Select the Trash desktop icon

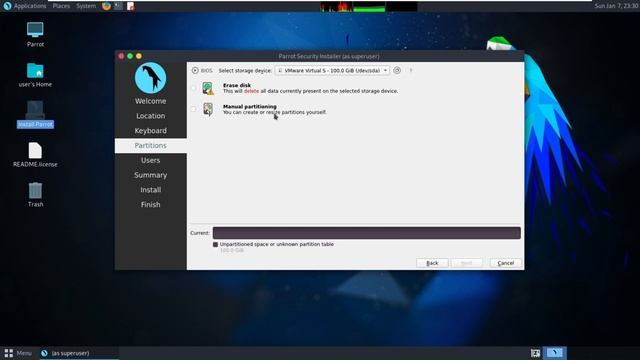coord(35,195)
